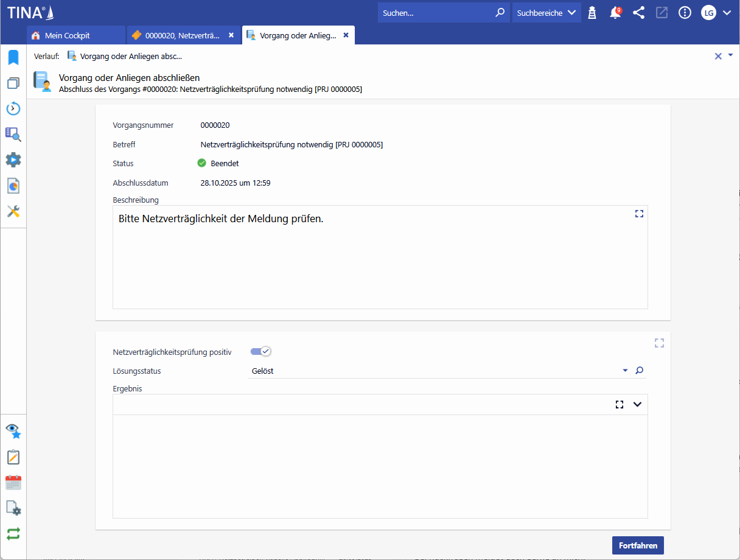The width and height of the screenshot is (740, 560).
Task: Expand the Beschreibung field to fullscreen
Action: tap(639, 214)
